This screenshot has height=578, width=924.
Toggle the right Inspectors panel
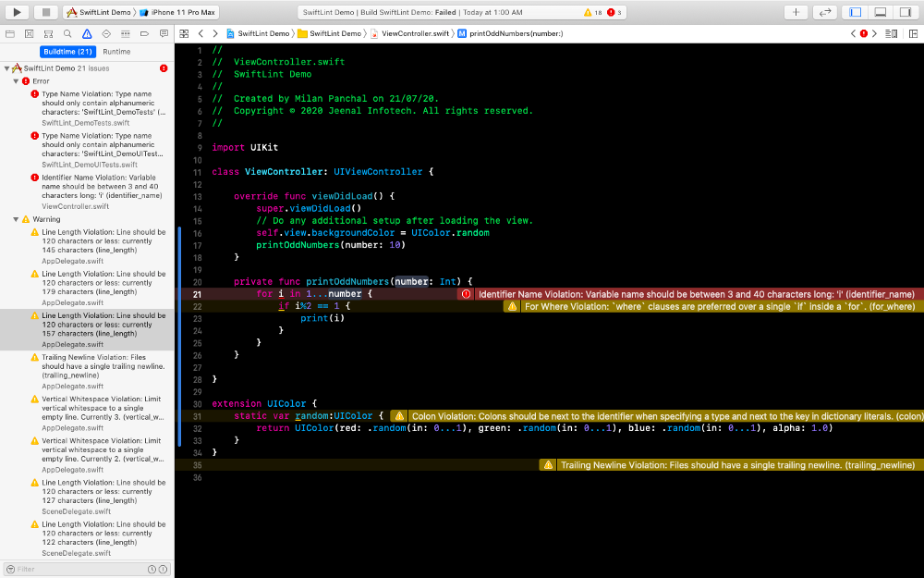[x=905, y=12]
